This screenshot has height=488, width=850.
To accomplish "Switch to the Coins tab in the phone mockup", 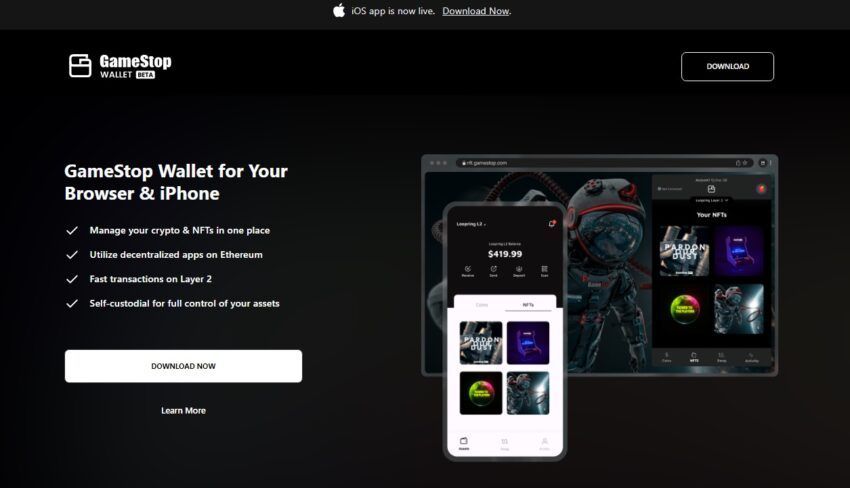I will coord(482,305).
